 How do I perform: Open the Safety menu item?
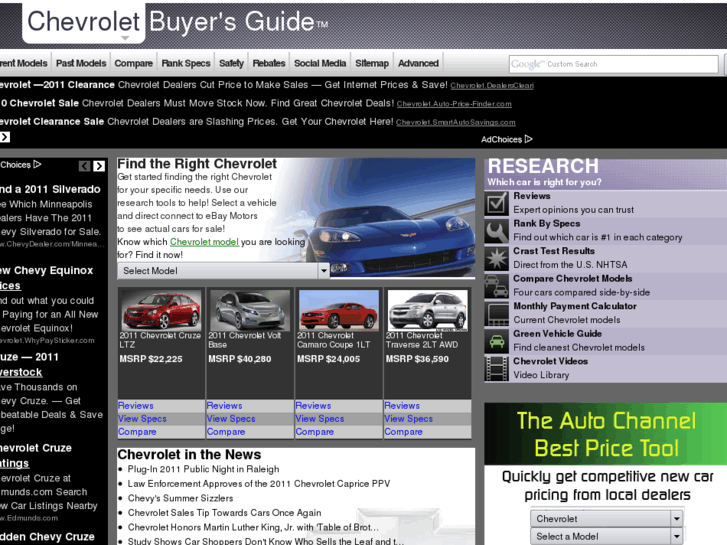(231, 63)
